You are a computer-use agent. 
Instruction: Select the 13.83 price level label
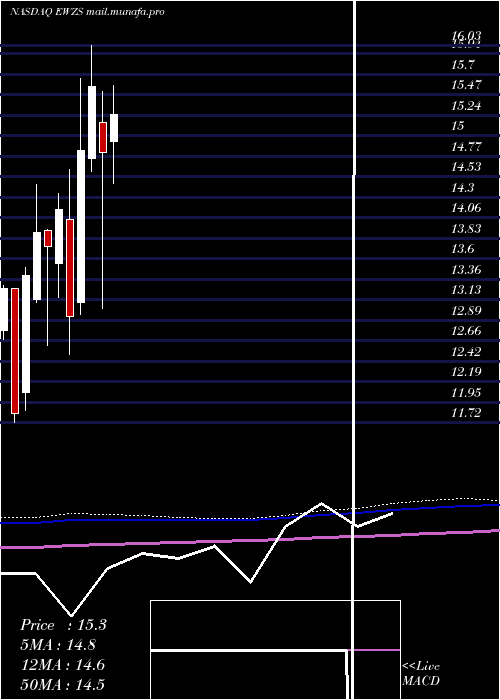467,229
